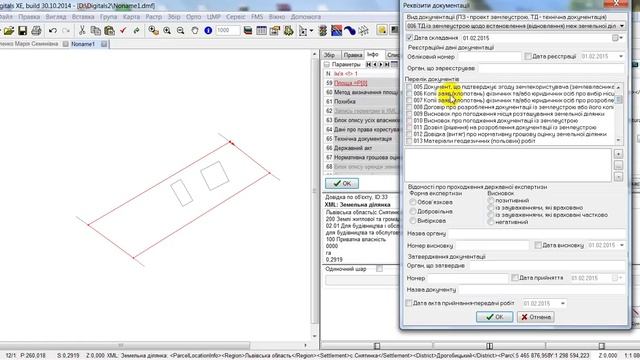The height and width of the screenshot is (360, 640).
Task: Save map with the floppy disk icon
Action: 22,31
